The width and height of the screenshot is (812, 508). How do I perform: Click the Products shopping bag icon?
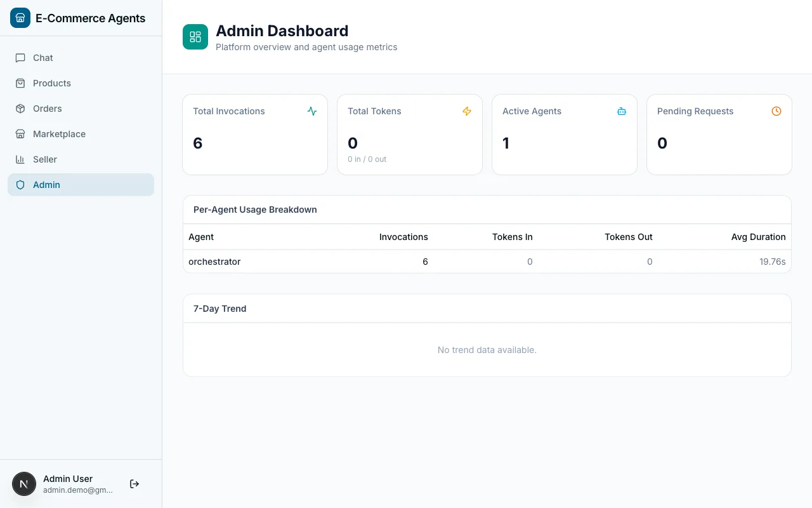tap(20, 83)
